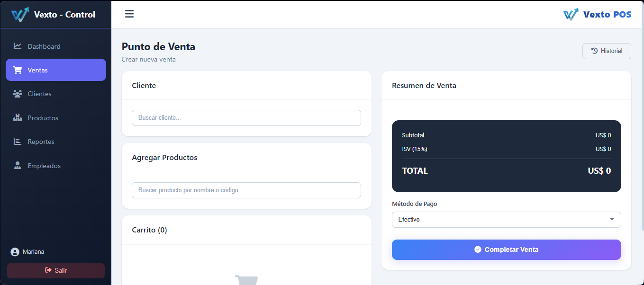Click the Productos boxes icon
Screen dimensions: 644x285
[18, 118]
